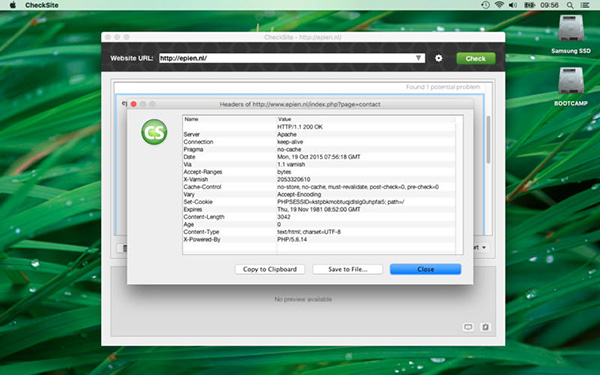
Task: Click Save to File...
Action: (x=347, y=269)
